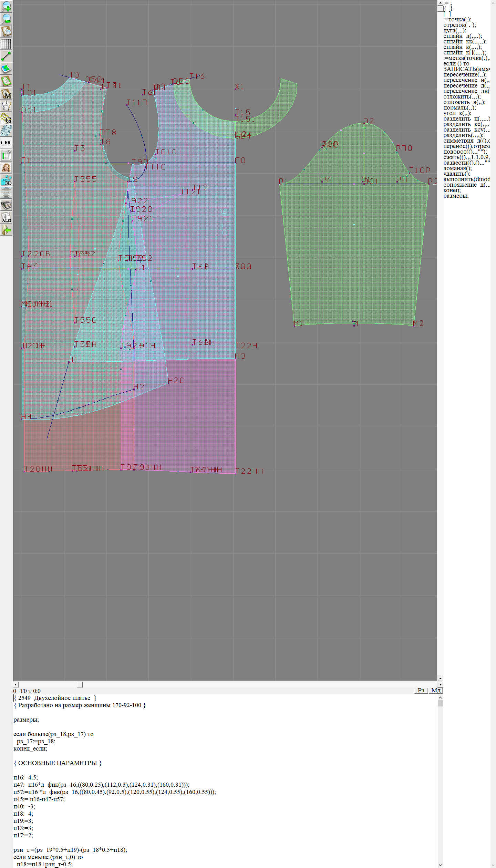Choose 'пересечение(.,);' from the operator list
Screen dimensions: 496x868
pyautogui.click(x=465, y=74)
